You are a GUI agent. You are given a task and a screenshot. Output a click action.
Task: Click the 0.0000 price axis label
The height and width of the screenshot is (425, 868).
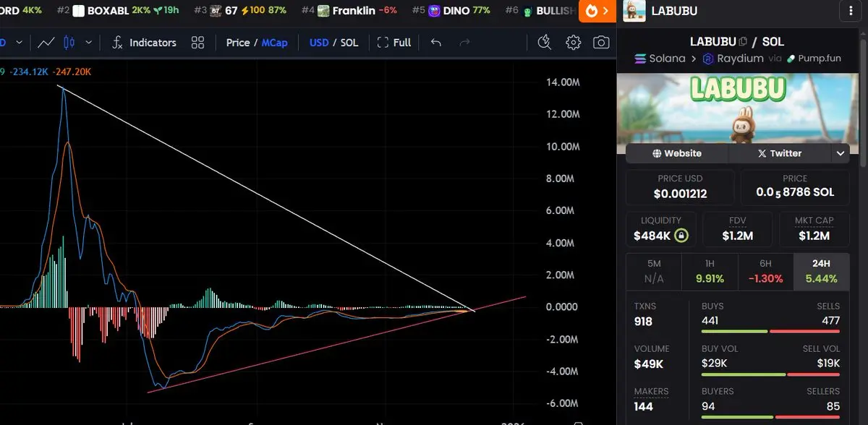tap(562, 306)
